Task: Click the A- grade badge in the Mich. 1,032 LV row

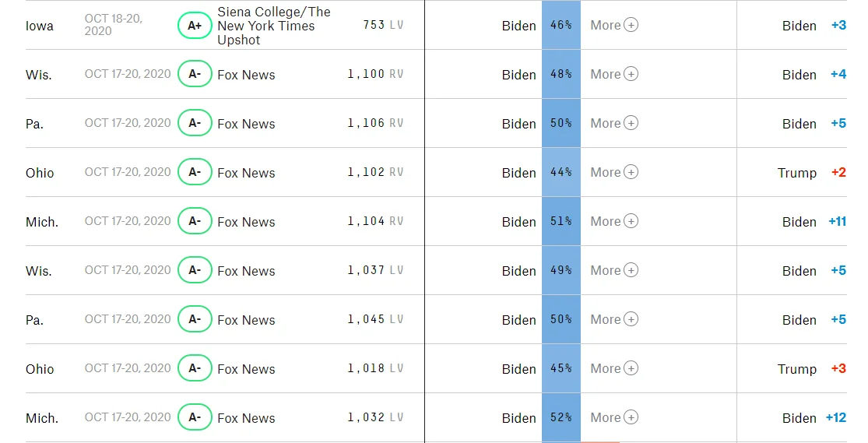Action: (195, 417)
